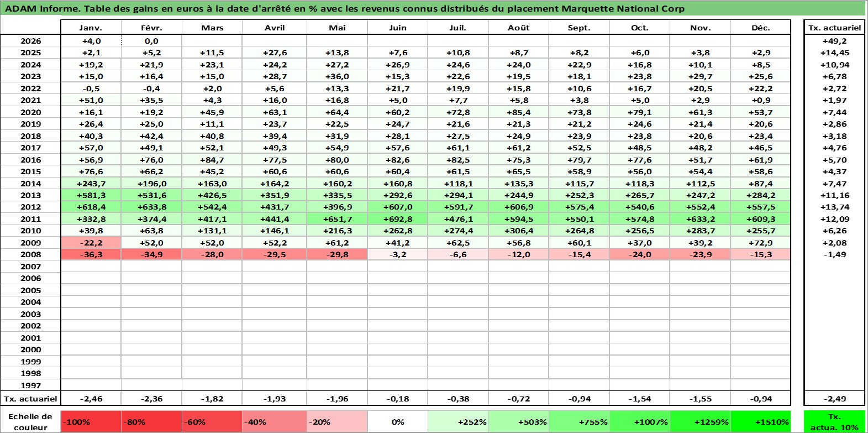
Task: Click the -2,49 total actuarial rate cell
Action: (x=834, y=399)
